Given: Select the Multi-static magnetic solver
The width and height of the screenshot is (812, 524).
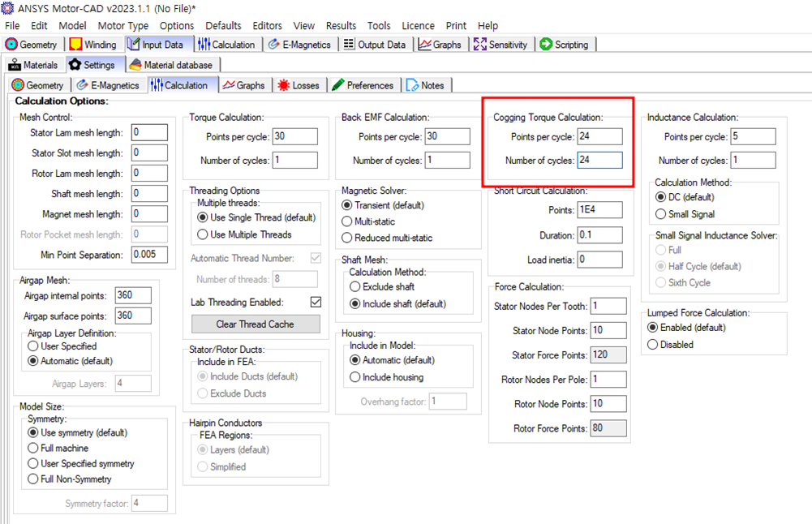Looking at the screenshot, I should click(x=347, y=221).
